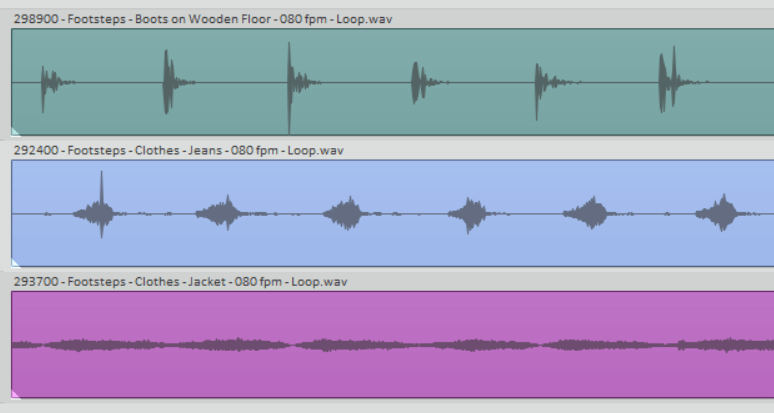Click the fade-in corner handle of the Jacket clip
This screenshot has width=774, height=413.
pyautogui.click(x=15, y=393)
